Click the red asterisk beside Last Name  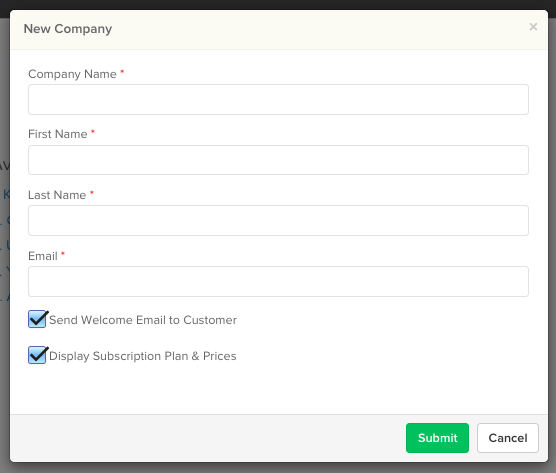(92, 193)
